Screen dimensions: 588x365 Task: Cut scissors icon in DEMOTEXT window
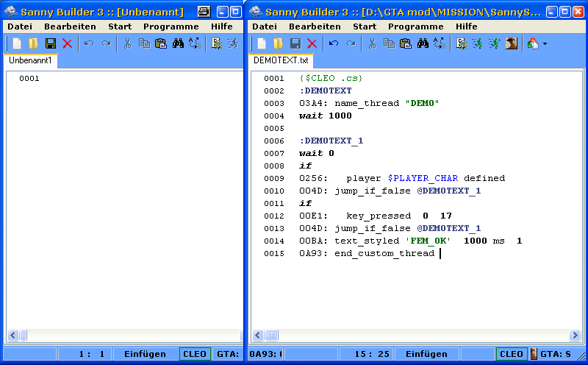coord(372,43)
